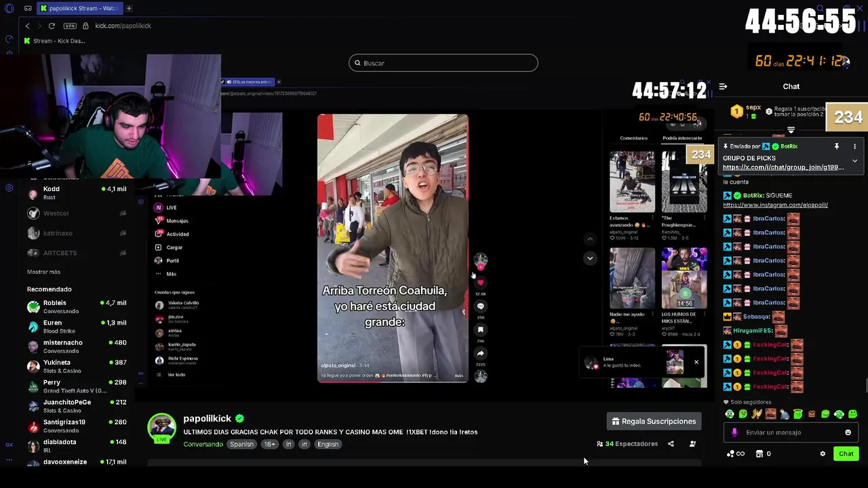Open the VPN badge in address bar
This screenshot has width=868, height=488.
[70, 26]
